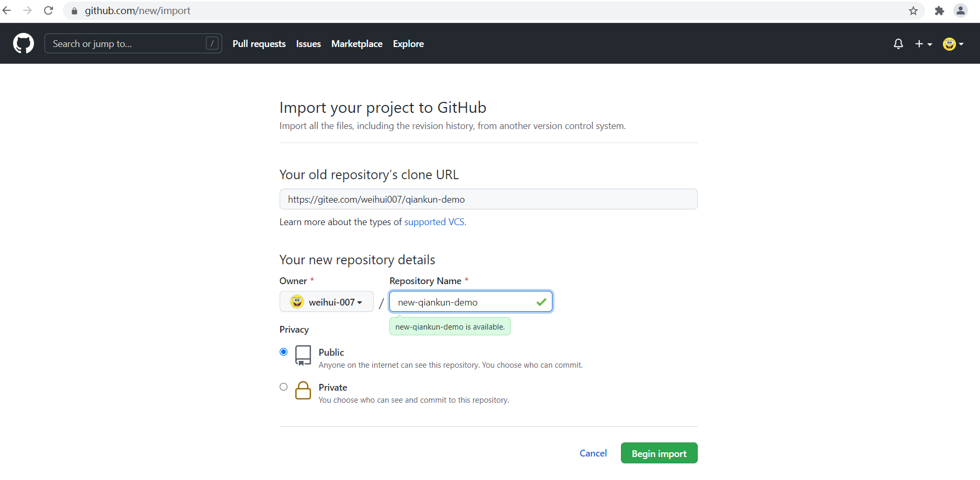The image size is (980, 480).
Task: Click the Cancel link
Action: point(593,453)
